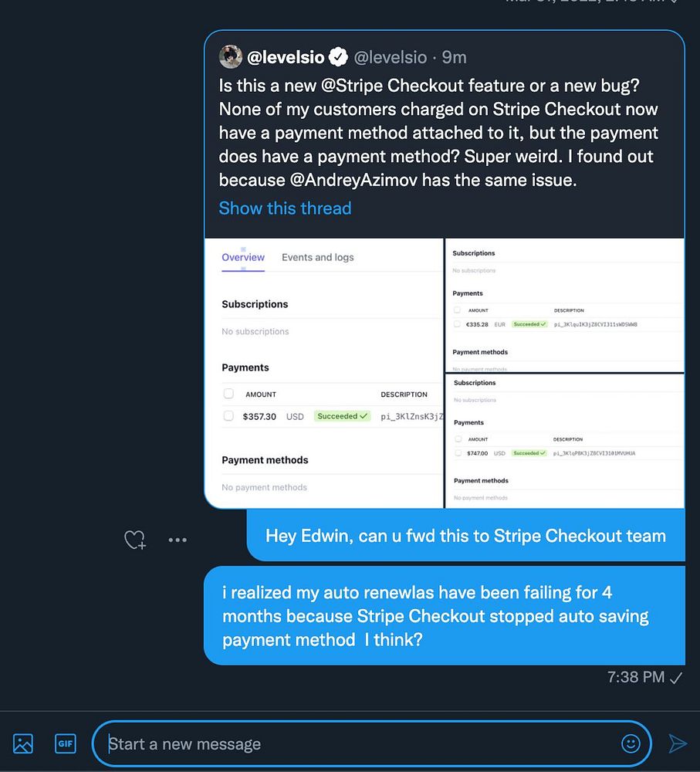Click the add image icon in message bar

(22, 743)
